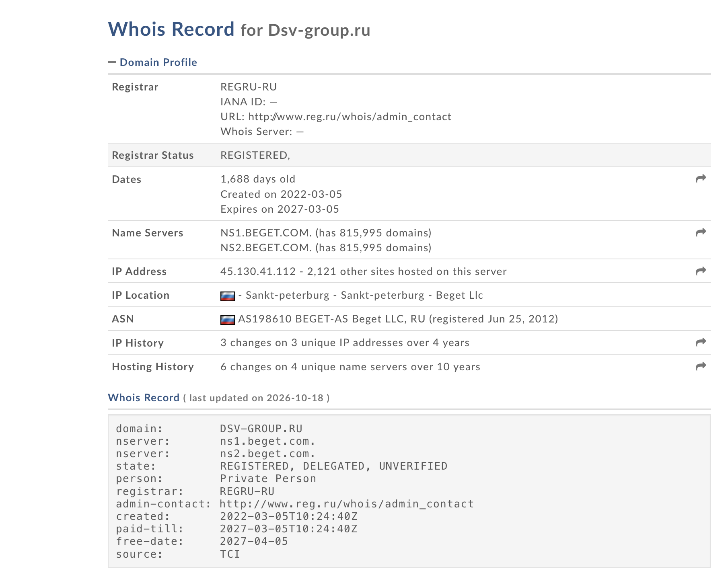Screen dimensions: 728x583
Task: Click the REGISTERED, registrar status value
Action: tap(255, 155)
